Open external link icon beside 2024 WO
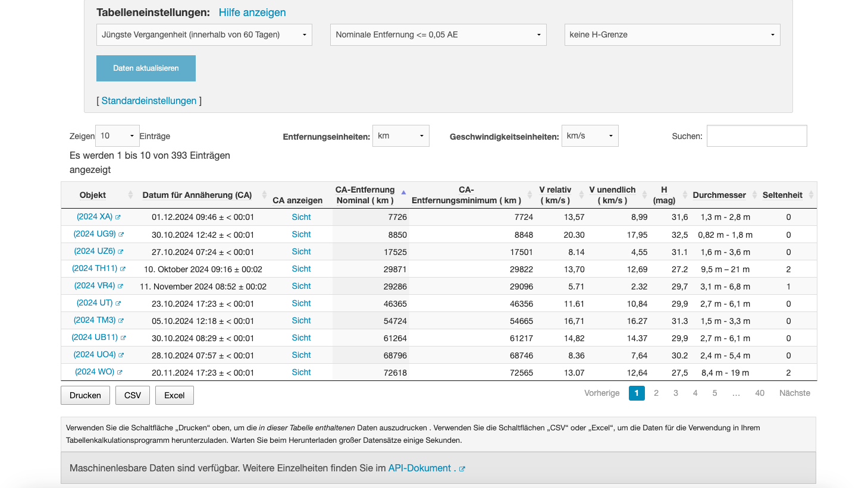 point(120,373)
